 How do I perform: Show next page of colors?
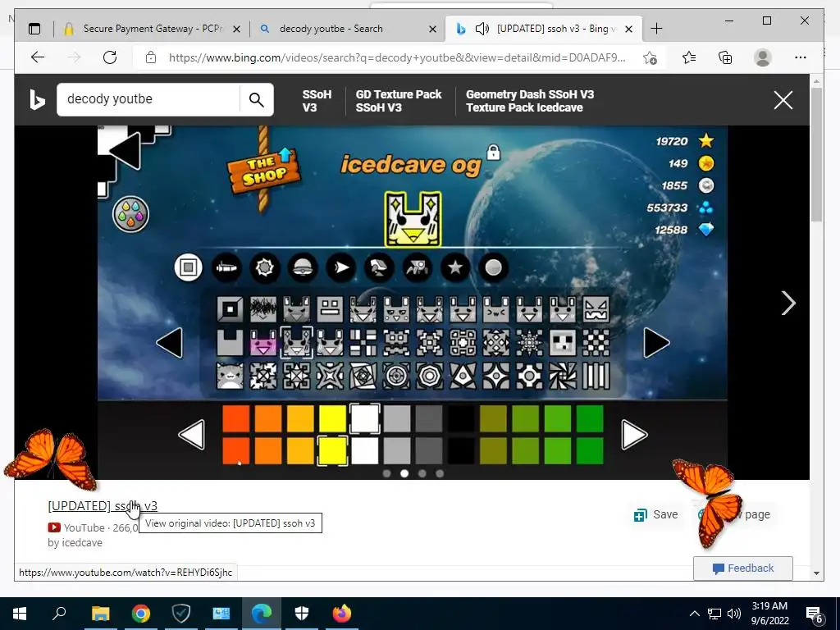[634, 435]
